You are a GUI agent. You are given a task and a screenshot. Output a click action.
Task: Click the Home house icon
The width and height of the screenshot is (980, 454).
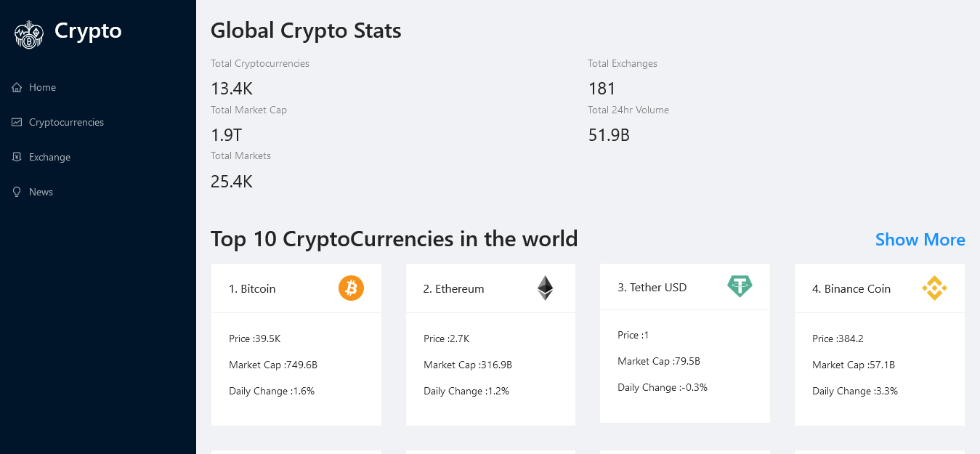click(17, 87)
